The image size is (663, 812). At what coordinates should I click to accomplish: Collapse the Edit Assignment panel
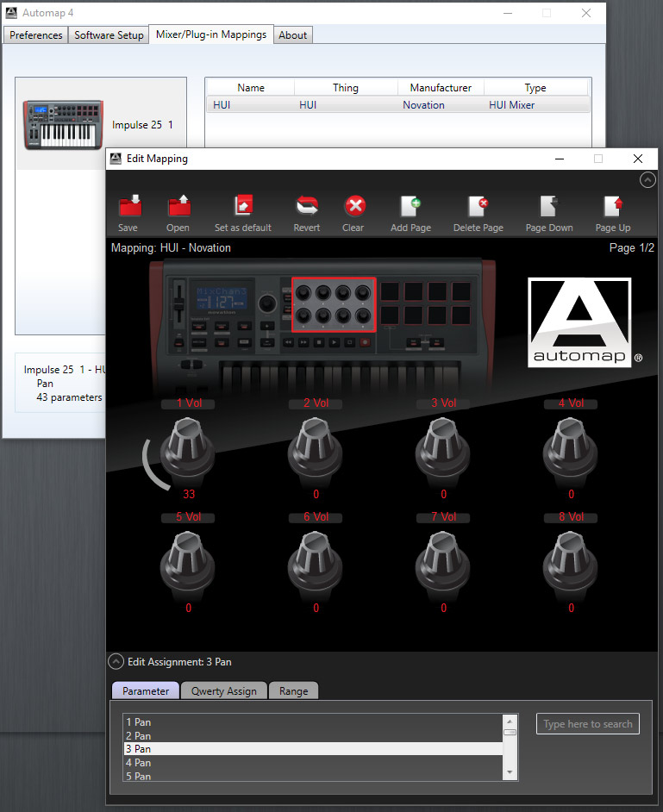pyautogui.click(x=116, y=662)
